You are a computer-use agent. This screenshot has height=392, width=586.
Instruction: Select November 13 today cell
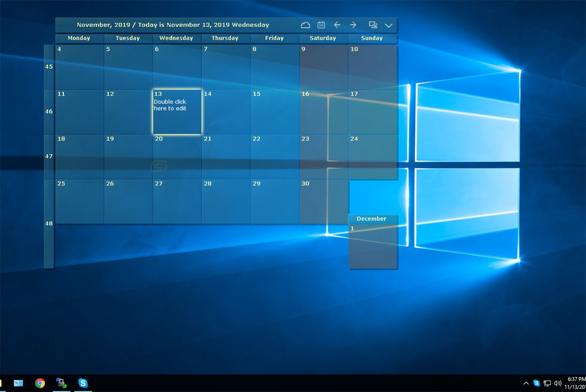[177, 112]
